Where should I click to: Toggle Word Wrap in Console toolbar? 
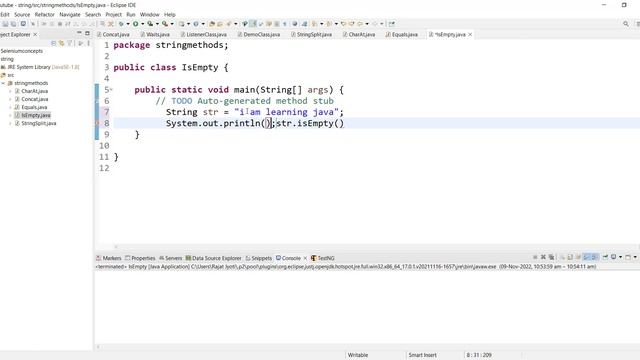pos(578,257)
